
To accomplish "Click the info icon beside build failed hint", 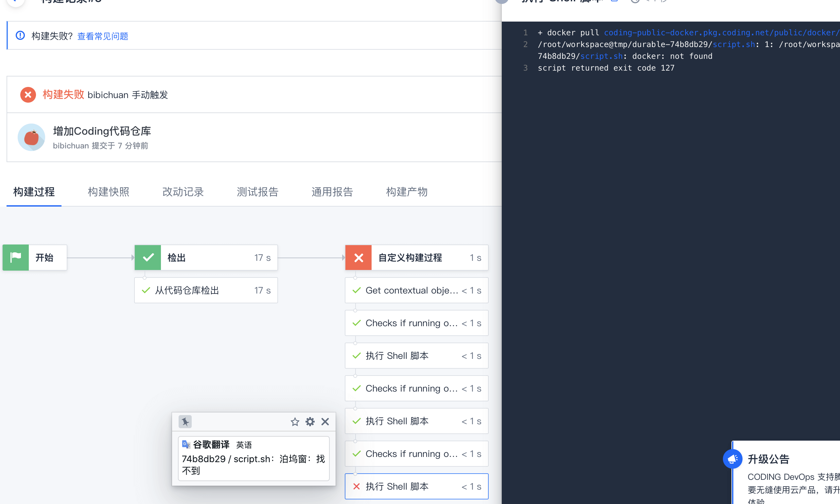I will point(20,36).
